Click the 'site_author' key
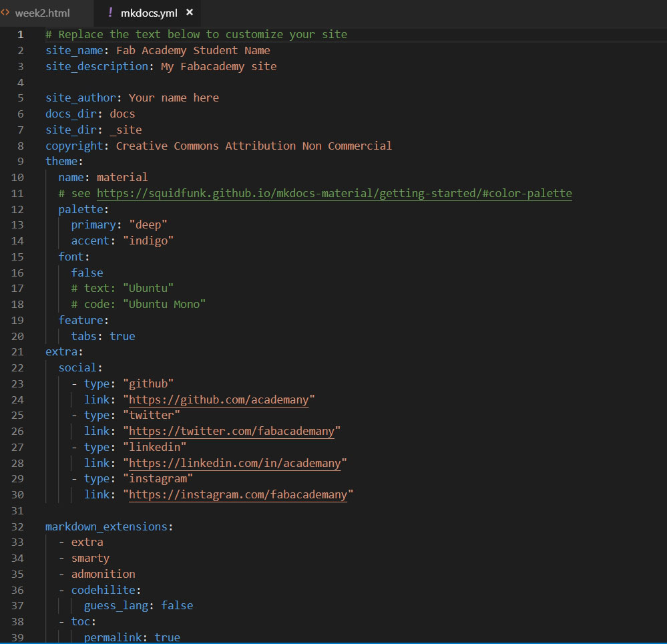667x644 pixels. pos(80,98)
